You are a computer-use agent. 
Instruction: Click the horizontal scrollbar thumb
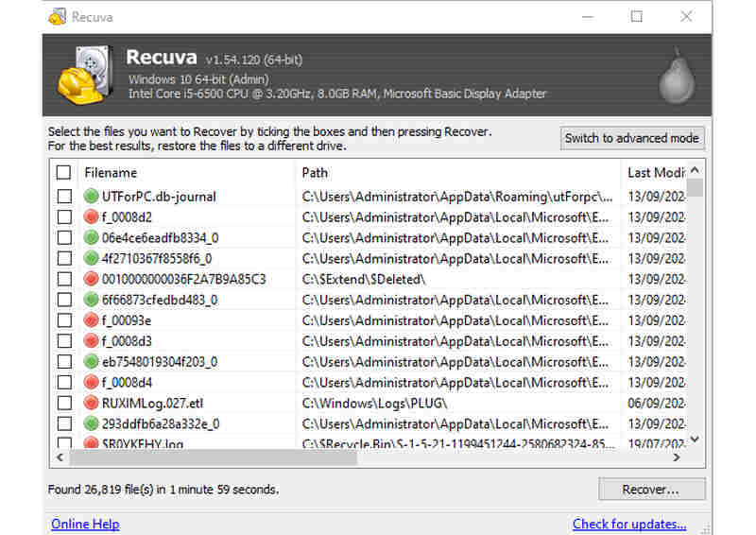[214, 457]
